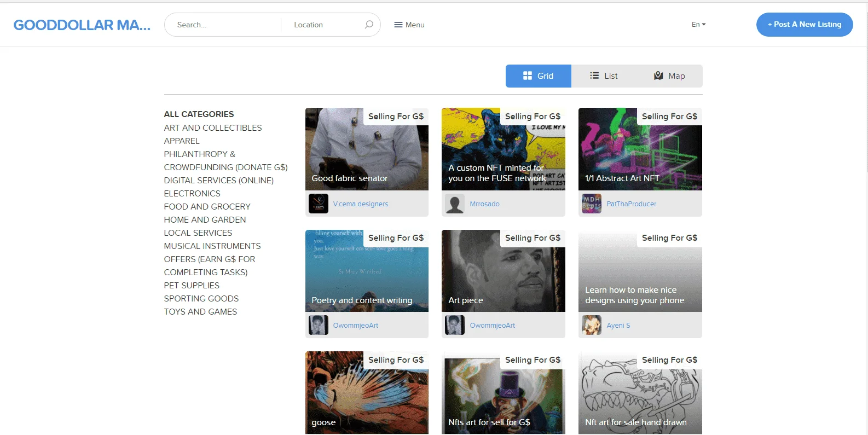The width and height of the screenshot is (868, 435).
Task: Click the List view icon
Action: point(594,76)
